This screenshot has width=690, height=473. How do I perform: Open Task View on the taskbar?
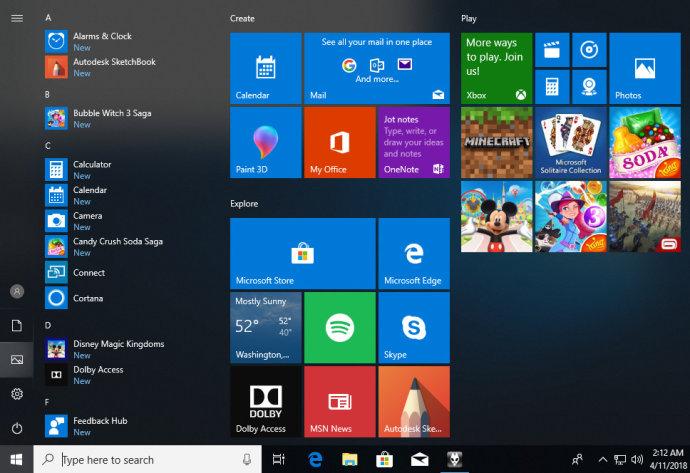279,459
